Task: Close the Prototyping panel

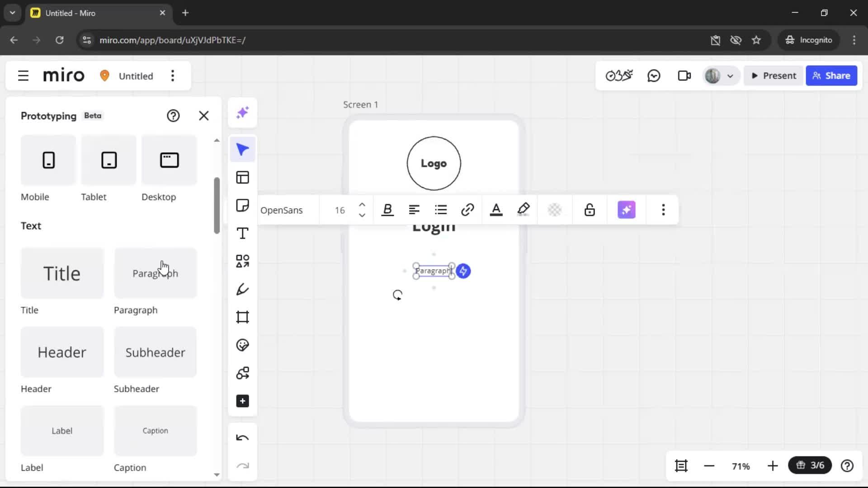Action: coord(204,116)
